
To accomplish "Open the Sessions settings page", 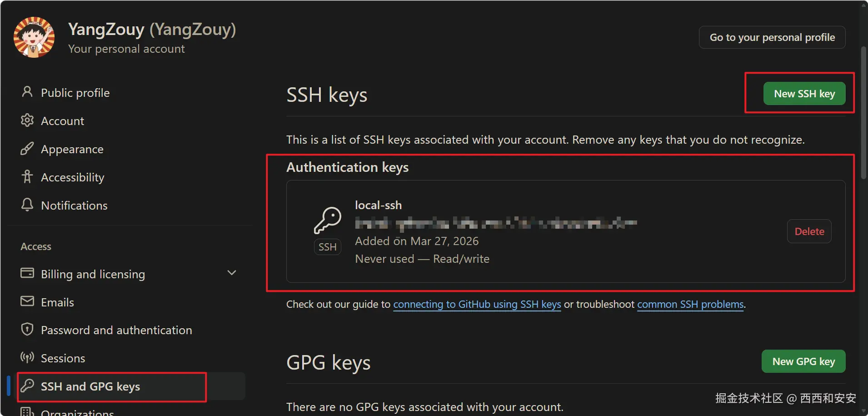I will coord(63,358).
